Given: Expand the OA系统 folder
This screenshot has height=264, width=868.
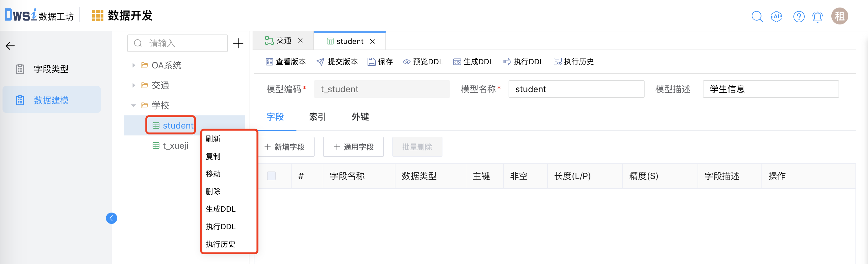Looking at the screenshot, I should point(134,65).
